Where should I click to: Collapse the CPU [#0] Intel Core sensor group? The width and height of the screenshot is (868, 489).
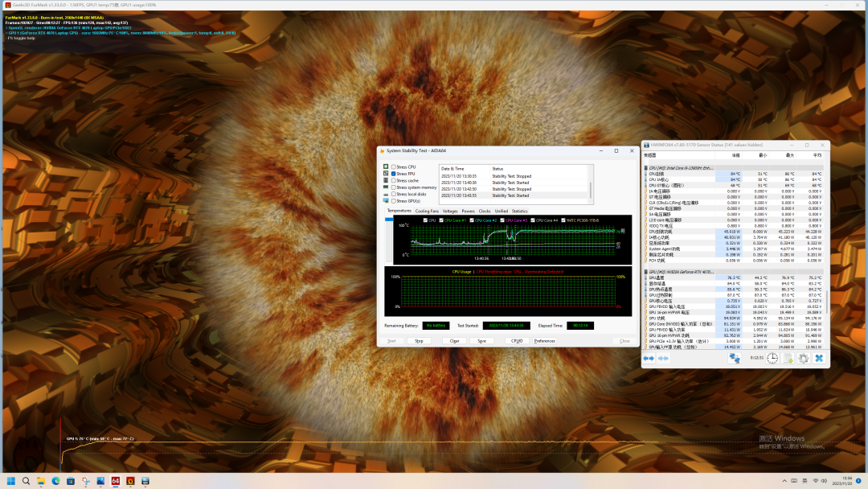click(x=646, y=168)
